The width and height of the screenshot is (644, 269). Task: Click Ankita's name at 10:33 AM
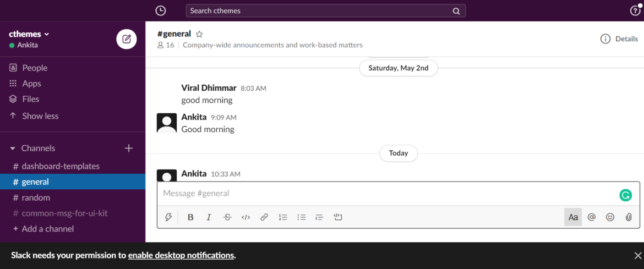tap(194, 174)
